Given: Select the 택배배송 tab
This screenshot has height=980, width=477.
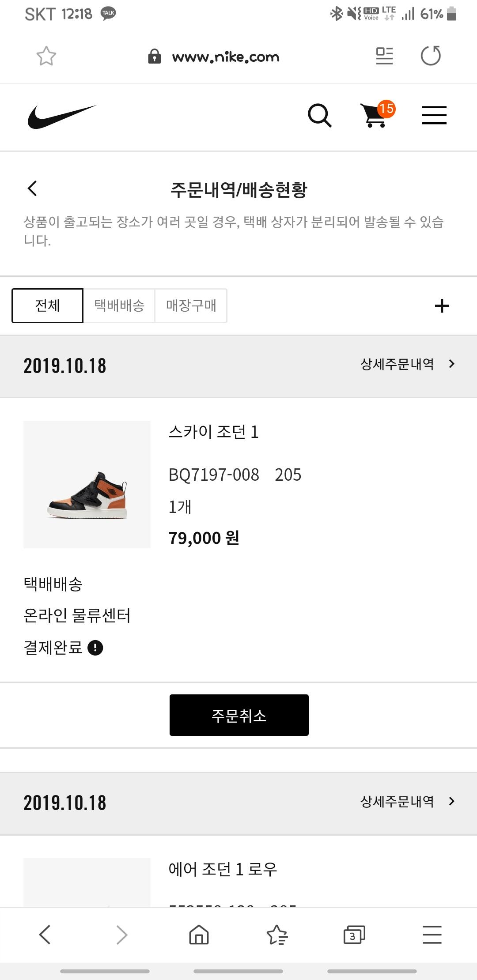Looking at the screenshot, I should (119, 305).
